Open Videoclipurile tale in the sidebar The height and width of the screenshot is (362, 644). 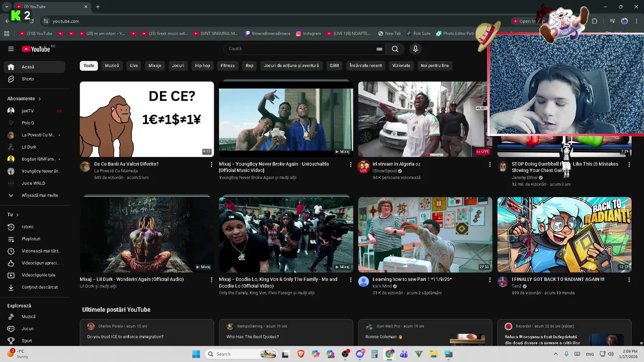click(x=34, y=275)
